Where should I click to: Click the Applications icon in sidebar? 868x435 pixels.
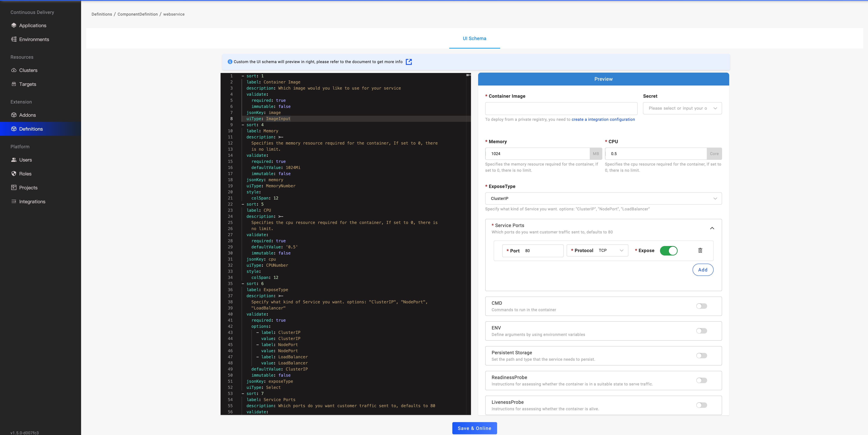point(14,25)
